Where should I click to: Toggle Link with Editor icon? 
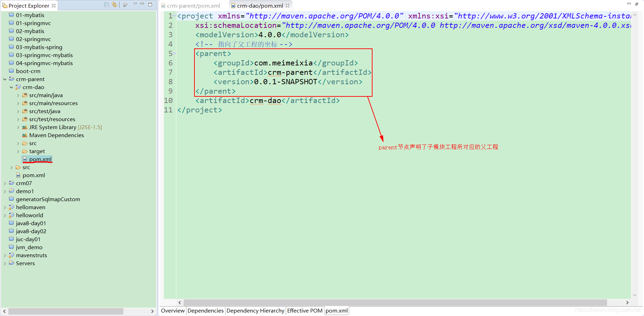[x=114, y=5]
